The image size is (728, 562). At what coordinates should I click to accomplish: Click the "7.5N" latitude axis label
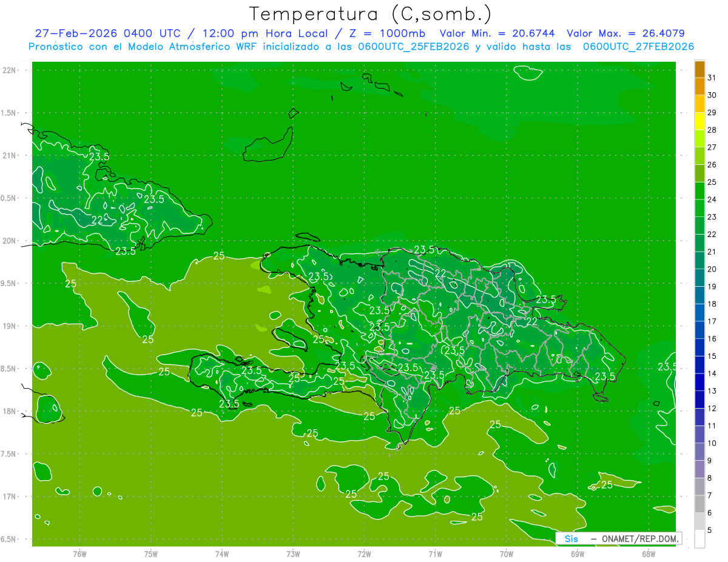(9, 454)
